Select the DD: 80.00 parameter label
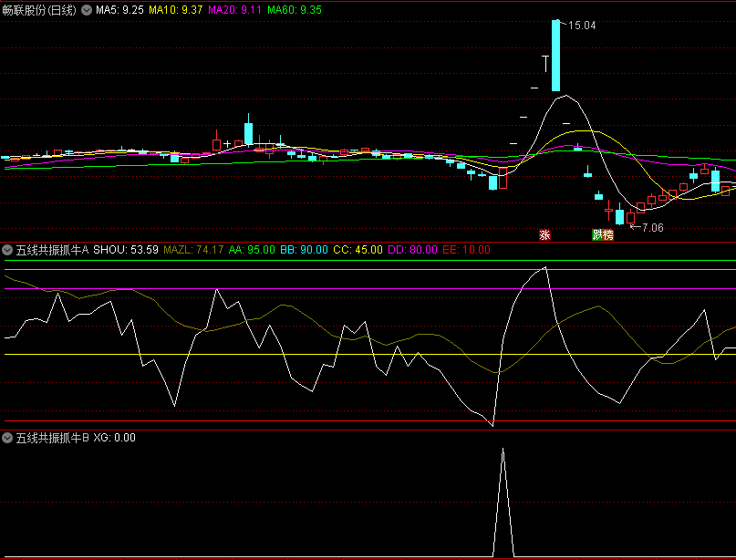736x560 pixels. [413, 249]
